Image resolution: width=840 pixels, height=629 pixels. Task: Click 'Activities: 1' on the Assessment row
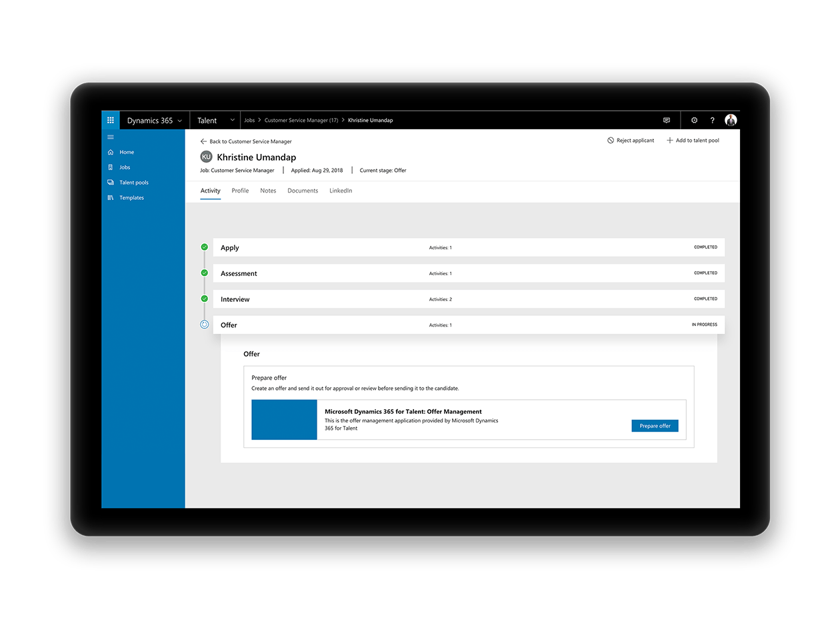coord(441,274)
